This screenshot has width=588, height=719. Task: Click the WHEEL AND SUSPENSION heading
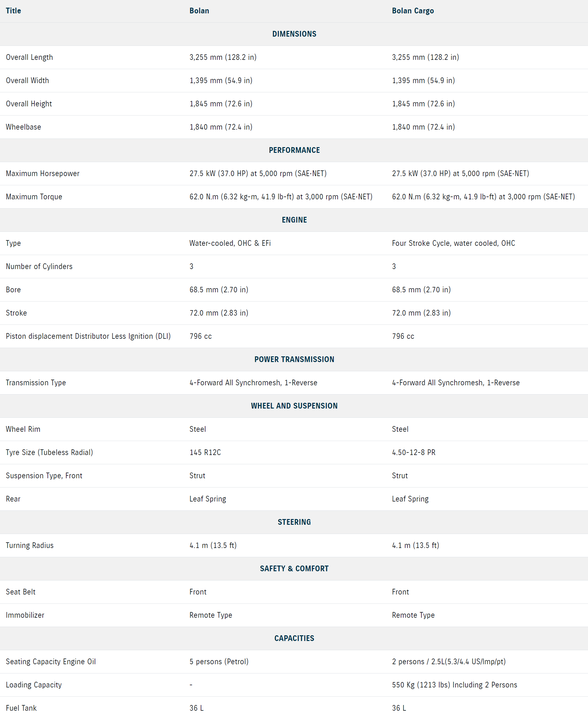tap(294, 406)
